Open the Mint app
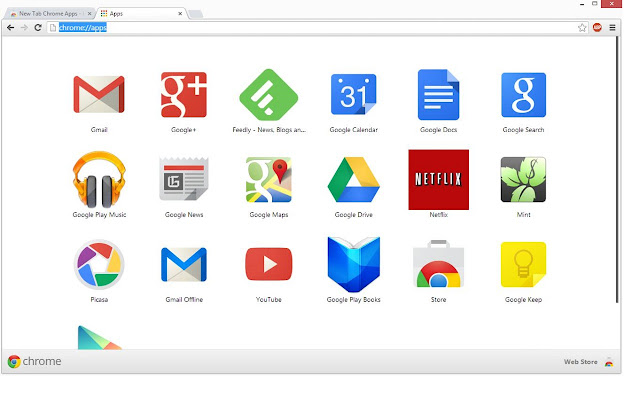Image resolution: width=640 pixels, height=400 pixels. click(x=523, y=180)
